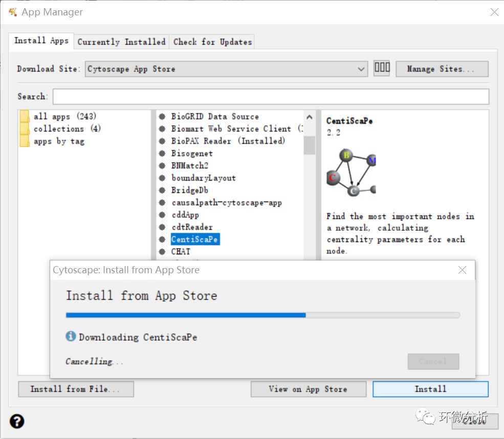The image size is (504, 439).
Task: Click the Manage Sites button
Action: 442,69
